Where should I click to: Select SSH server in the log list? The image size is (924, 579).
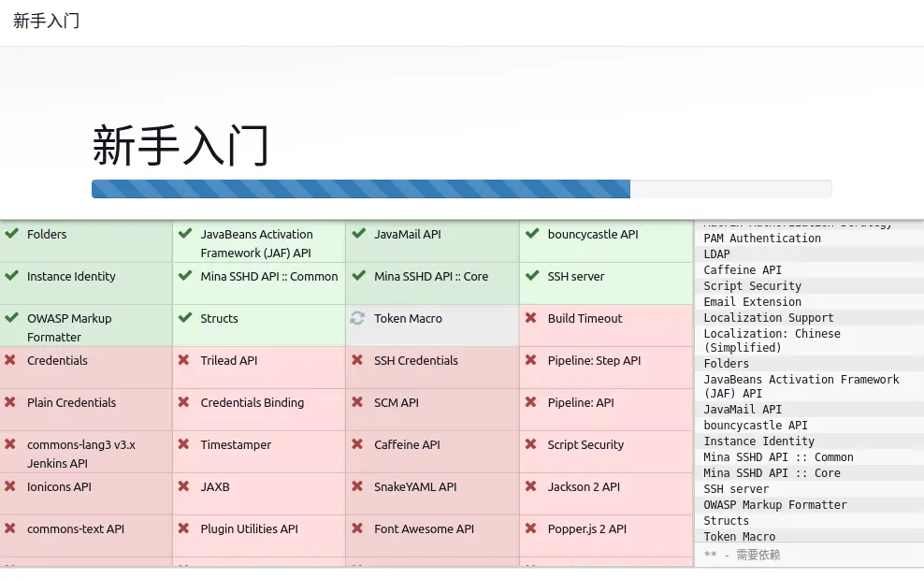click(x=736, y=489)
